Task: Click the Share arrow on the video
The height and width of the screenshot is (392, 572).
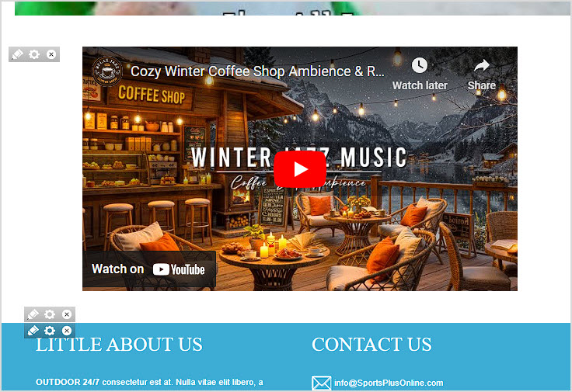Action: [x=482, y=65]
